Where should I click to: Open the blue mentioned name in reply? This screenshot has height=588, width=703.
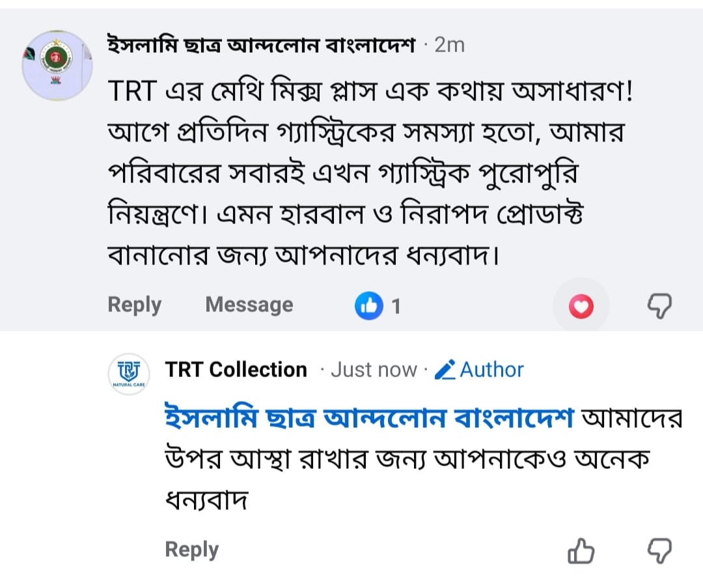click(x=370, y=417)
